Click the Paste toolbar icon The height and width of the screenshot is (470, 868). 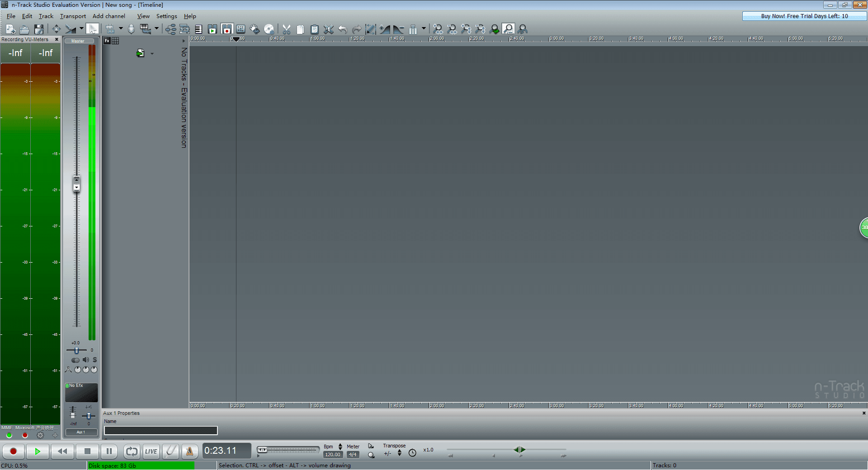pos(315,29)
